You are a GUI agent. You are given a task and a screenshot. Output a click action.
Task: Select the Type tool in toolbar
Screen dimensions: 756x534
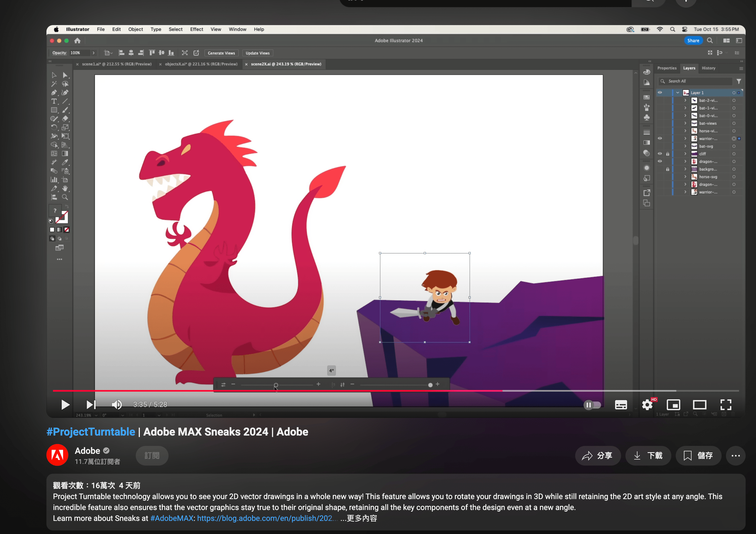[x=54, y=101]
